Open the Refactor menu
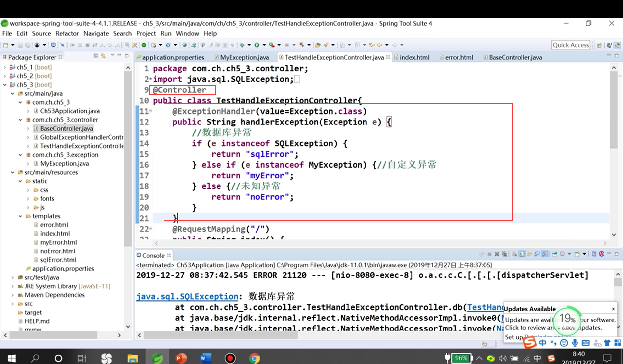This screenshot has height=364, width=623. click(67, 33)
